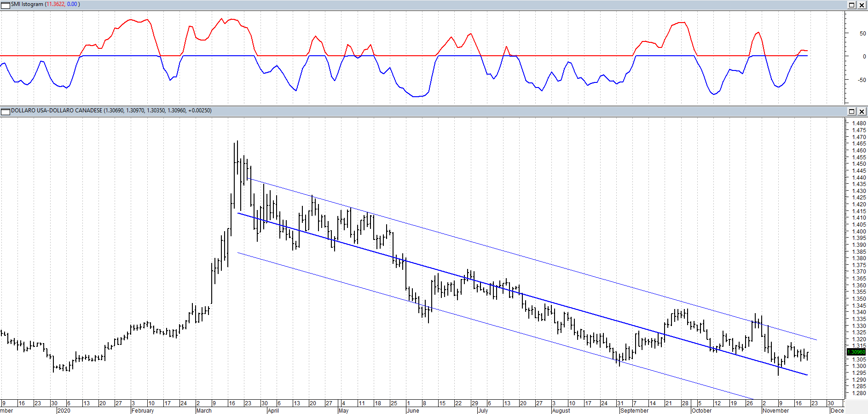The width and height of the screenshot is (868, 414).
Task: Maximize the SMI Istogram indicator panel
Action: click(851, 5)
